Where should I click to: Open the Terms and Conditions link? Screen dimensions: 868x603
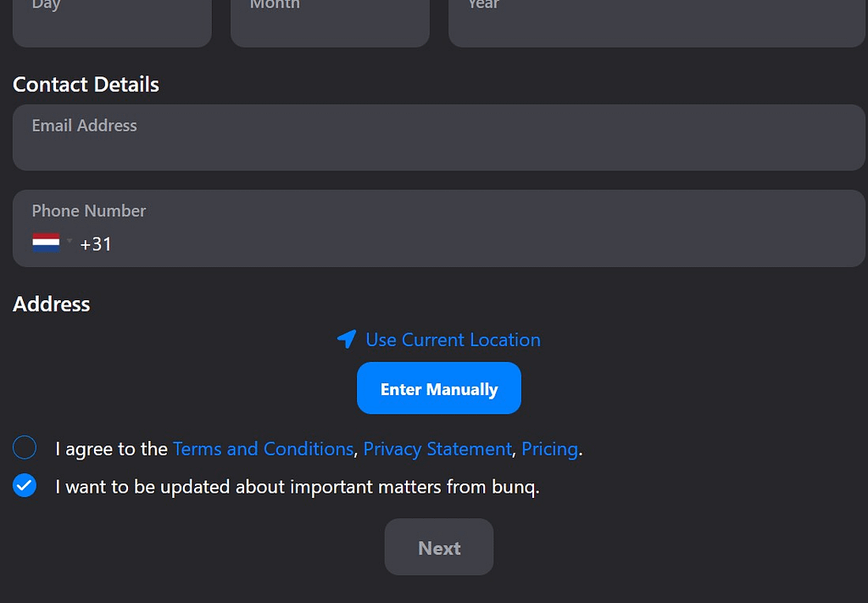[263, 449]
